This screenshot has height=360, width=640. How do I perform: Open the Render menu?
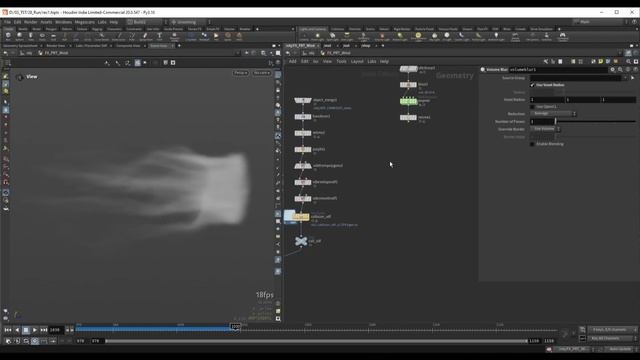tap(30, 22)
